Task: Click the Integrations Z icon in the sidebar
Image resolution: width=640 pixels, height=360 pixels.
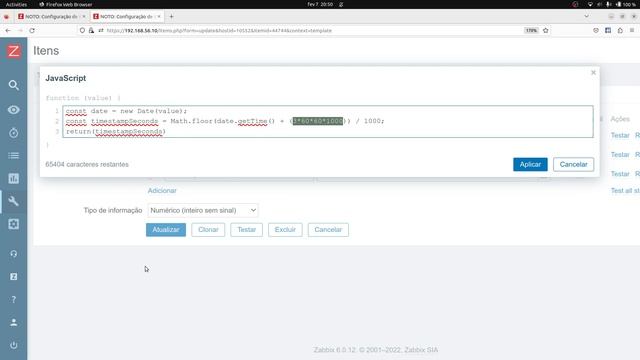Action: point(13,277)
